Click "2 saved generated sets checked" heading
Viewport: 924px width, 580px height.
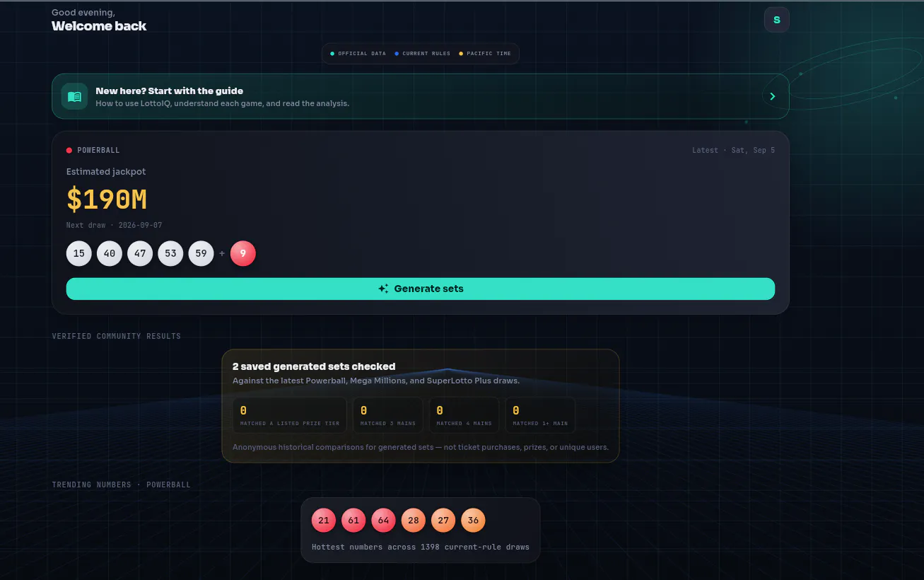point(314,366)
